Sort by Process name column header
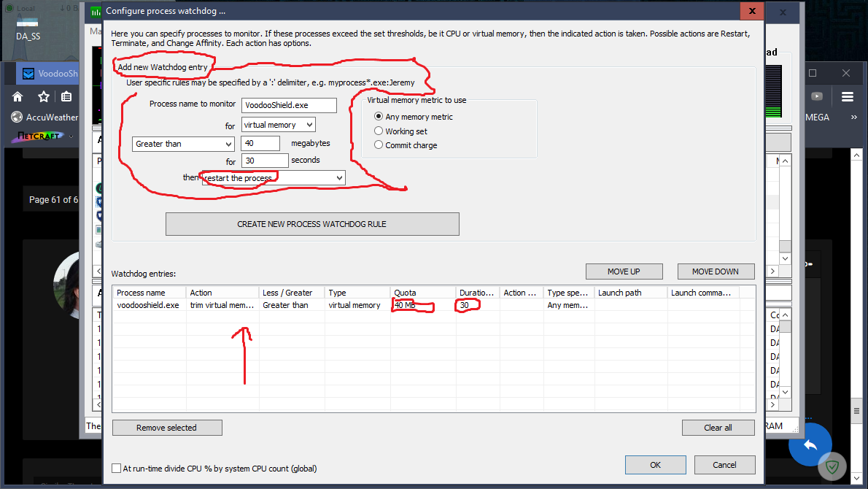Screen dimensions: 868x489 click(150, 293)
